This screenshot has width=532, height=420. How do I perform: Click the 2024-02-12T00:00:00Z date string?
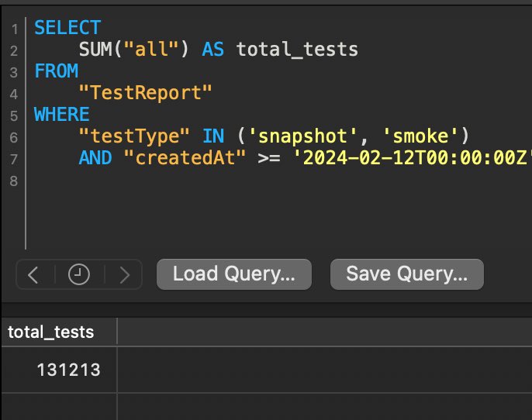[x=413, y=158]
